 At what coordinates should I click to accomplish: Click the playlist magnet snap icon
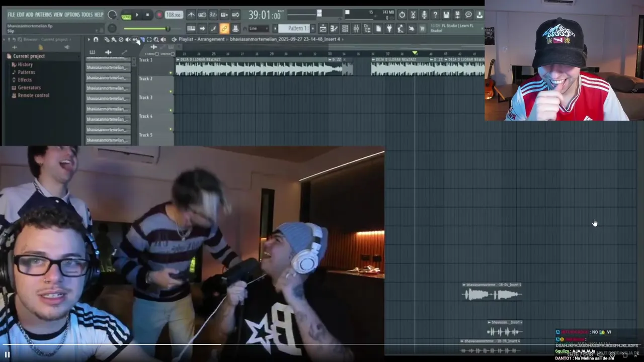point(96,40)
